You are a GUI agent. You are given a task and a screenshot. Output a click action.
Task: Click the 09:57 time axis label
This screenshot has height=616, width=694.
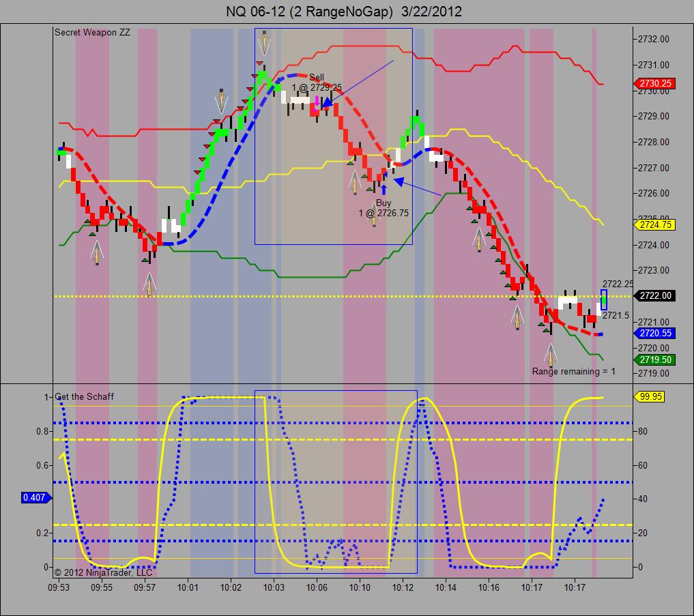145,587
